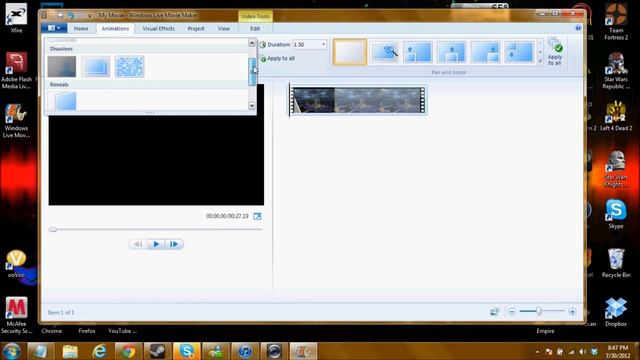Screen dimensions: 640x360
Task: Open Movie Maker Help icon
Action: click(x=578, y=28)
